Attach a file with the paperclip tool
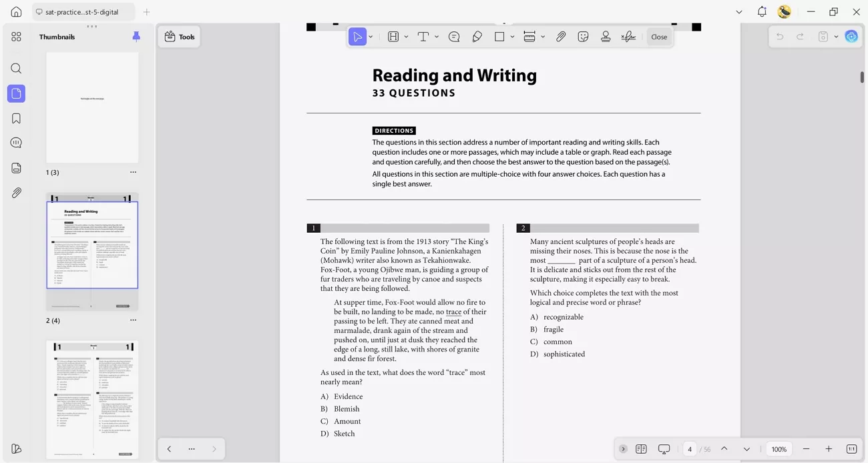Image resolution: width=868 pixels, height=463 pixels. coord(561,37)
